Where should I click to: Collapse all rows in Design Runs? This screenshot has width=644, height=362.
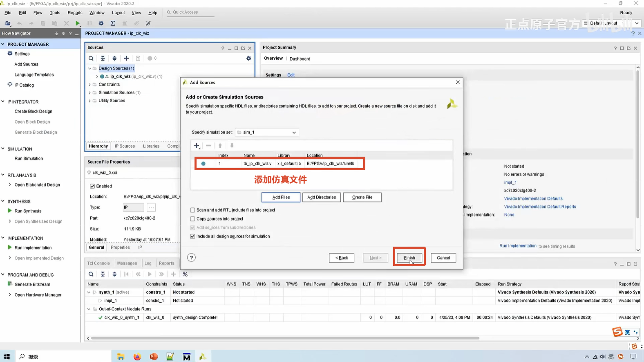(x=103, y=274)
